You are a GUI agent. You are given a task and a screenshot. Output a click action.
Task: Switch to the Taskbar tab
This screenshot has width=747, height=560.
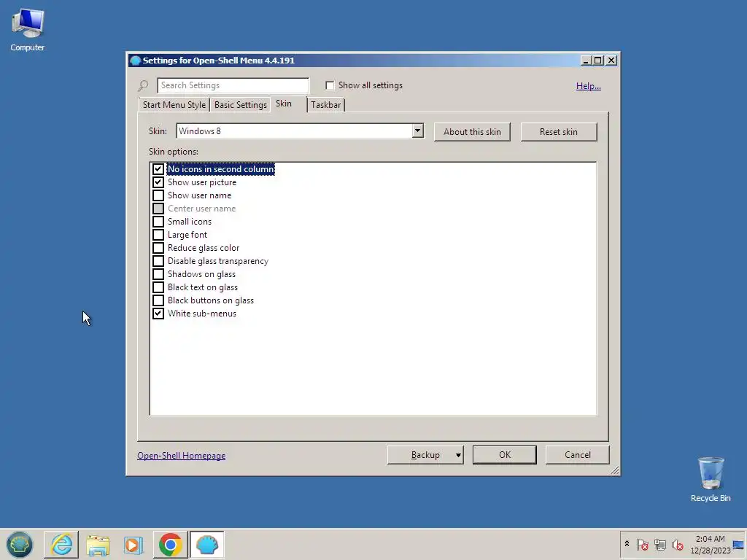[x=326, y=105]
